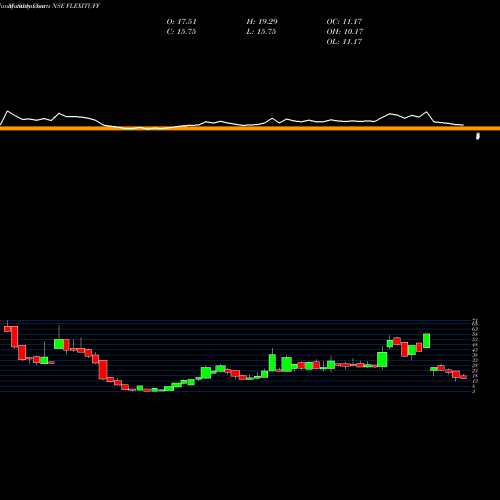Click the thick orange baseline on the indicator
500x500 pixels.
click(250, 128)
